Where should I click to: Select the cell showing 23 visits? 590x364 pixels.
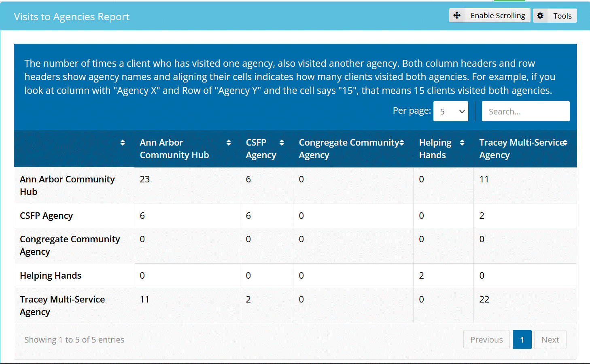[145, 179]
